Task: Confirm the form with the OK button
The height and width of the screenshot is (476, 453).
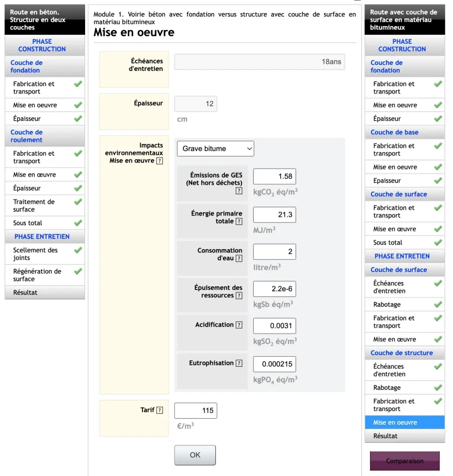Action: point(195,455)
